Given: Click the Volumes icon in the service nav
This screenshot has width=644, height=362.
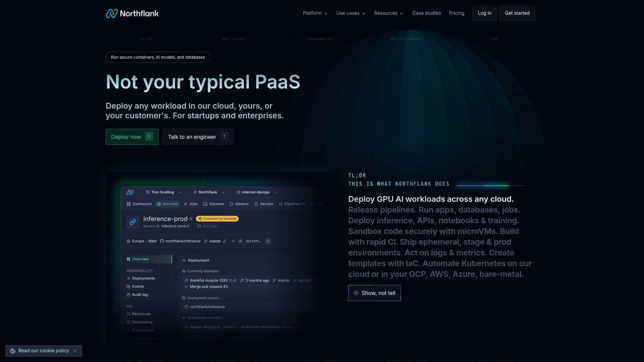Looking at the screenshot, I should [x=205, y=204].
